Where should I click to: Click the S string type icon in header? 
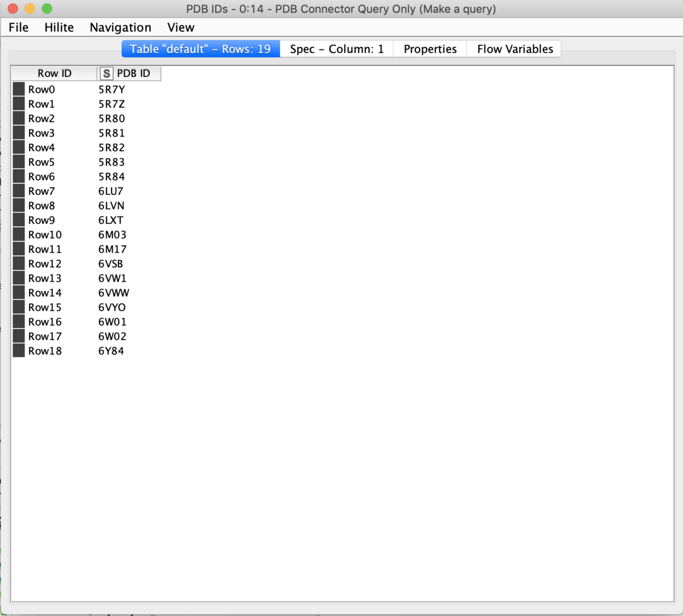point(106,73)
